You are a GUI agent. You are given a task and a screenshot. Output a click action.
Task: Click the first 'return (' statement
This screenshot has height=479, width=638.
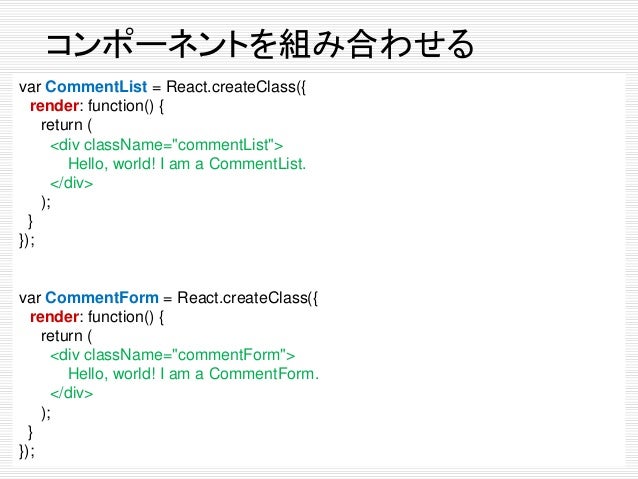point(66,125)
